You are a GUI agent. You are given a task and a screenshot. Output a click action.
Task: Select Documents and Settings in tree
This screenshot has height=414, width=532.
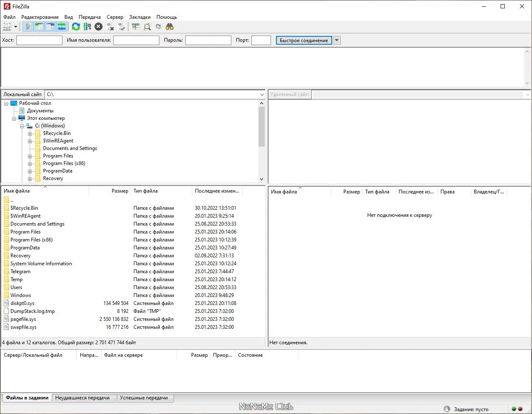click(70, 148)
